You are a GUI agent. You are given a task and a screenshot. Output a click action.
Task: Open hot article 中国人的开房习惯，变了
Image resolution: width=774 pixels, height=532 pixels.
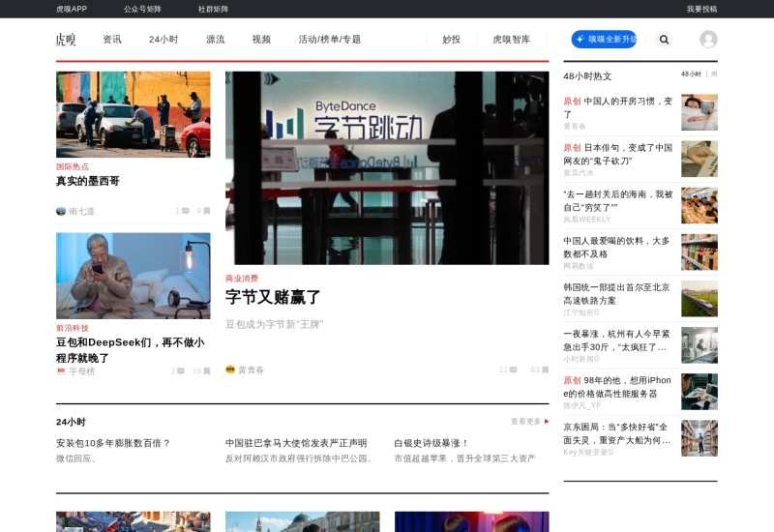pos(618,107)
